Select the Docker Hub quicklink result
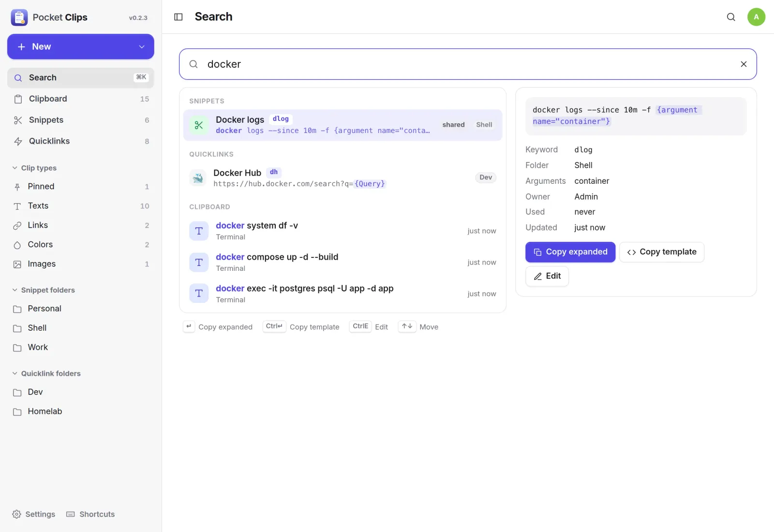 (342, 178)
